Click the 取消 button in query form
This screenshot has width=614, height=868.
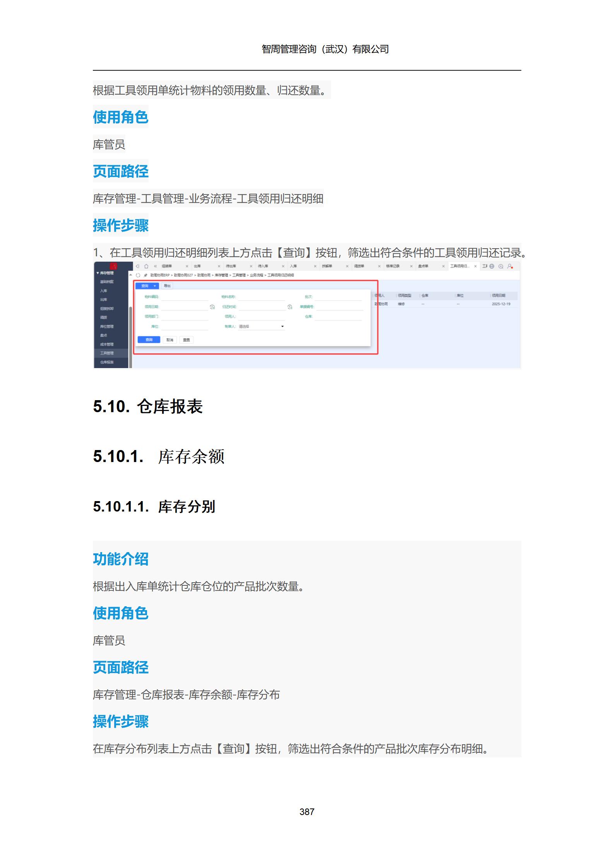point(170,340)
